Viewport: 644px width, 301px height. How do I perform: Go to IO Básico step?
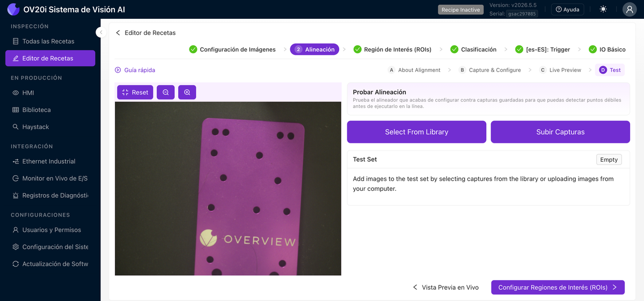[607, 49]
